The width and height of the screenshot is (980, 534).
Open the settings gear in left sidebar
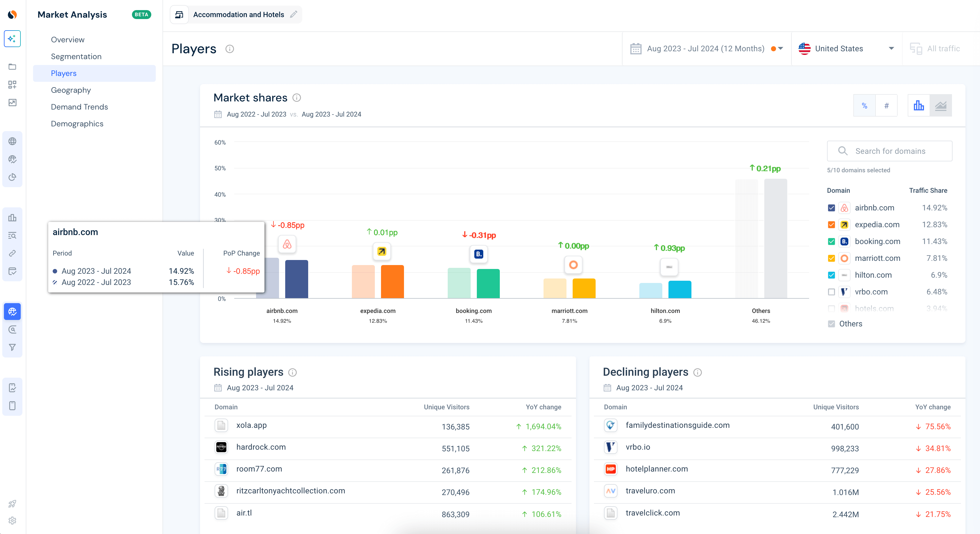pos(12,520)
